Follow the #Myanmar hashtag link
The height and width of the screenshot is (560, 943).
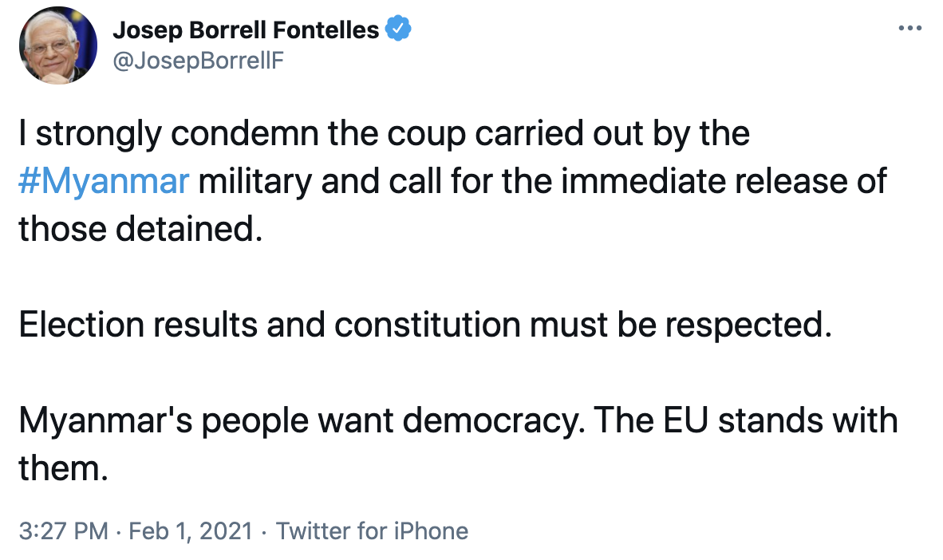[x=104, y=182]
